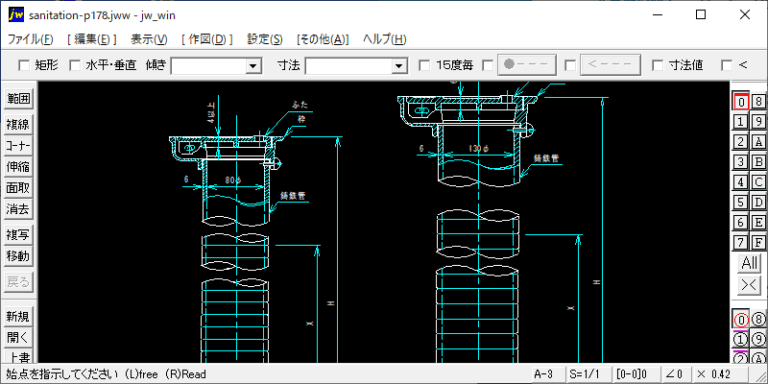
Task: Select layer group circled 9
Action: 759,339
